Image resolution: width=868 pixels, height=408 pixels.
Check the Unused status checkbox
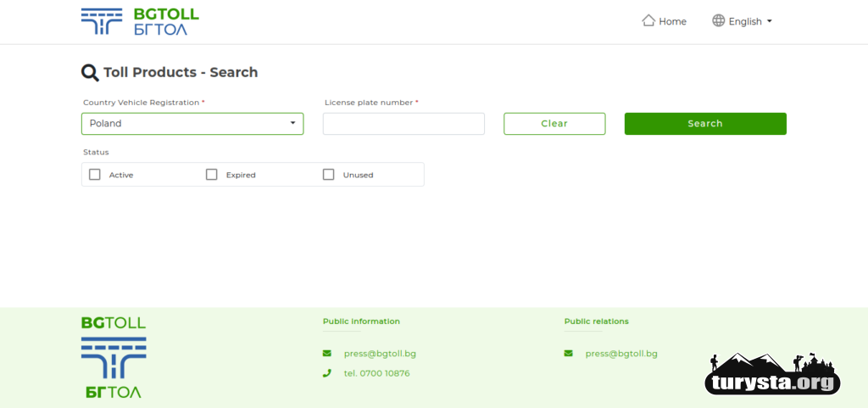[x=329, y=175]
